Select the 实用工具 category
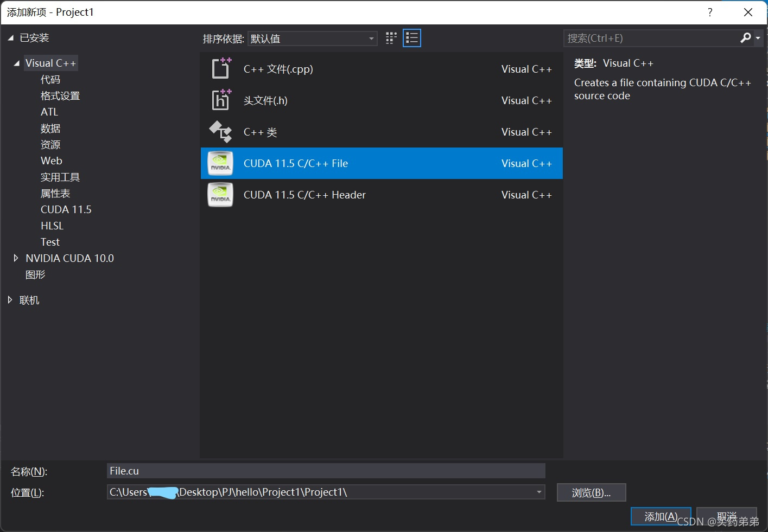 pyautogui.click(x=60, y=177)
